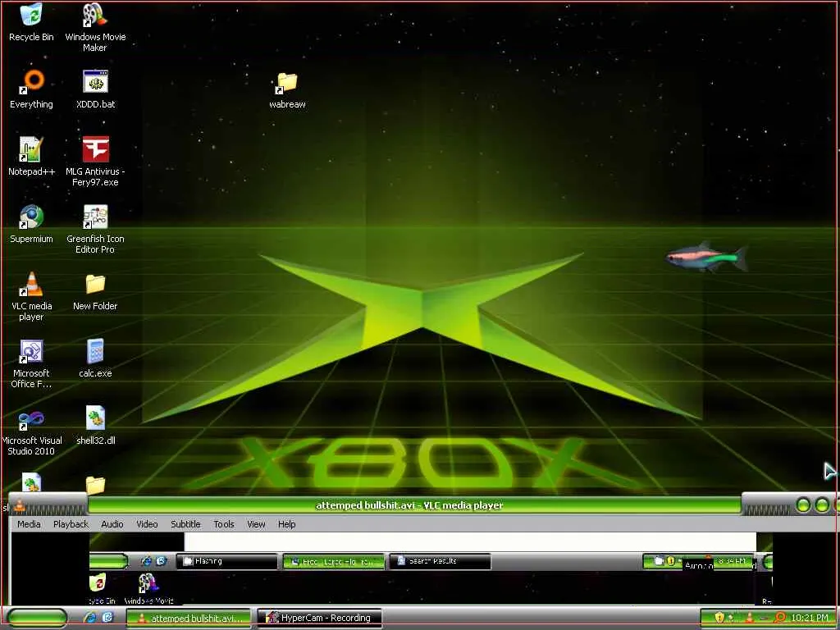Open the VLC Playback menu
Viewport: 840px width, 630px height.
coord(71,524)
